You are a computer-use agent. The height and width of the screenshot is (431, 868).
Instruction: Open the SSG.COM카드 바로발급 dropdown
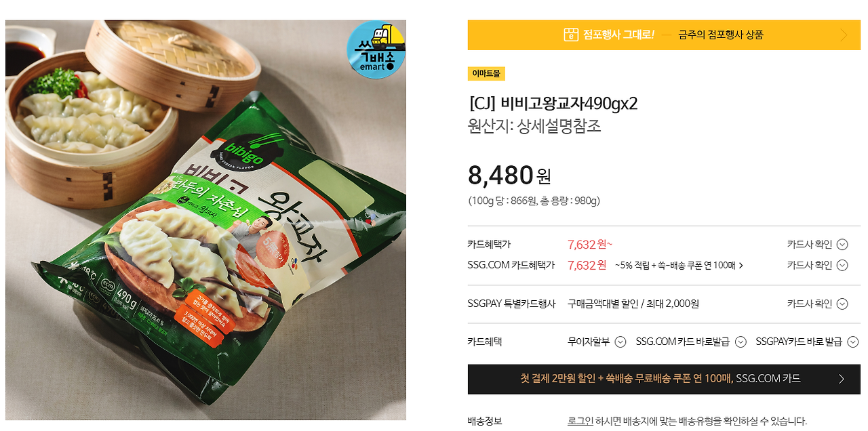click(x=691, y=342)
